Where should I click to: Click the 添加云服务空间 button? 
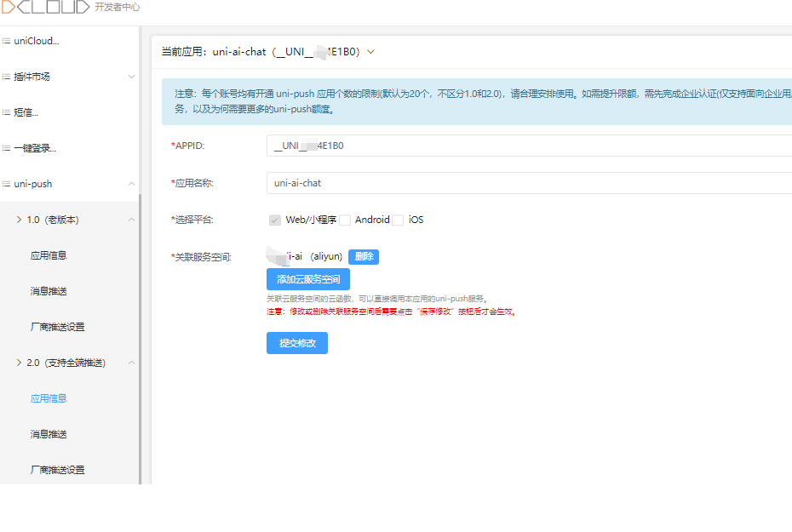coord(308,279)
